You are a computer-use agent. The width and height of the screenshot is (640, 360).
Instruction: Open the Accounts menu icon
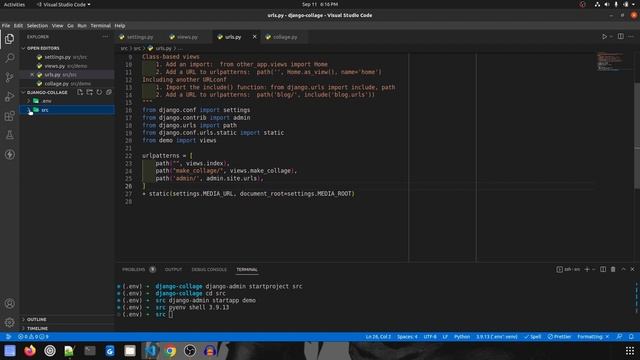[x=9, y=303]
